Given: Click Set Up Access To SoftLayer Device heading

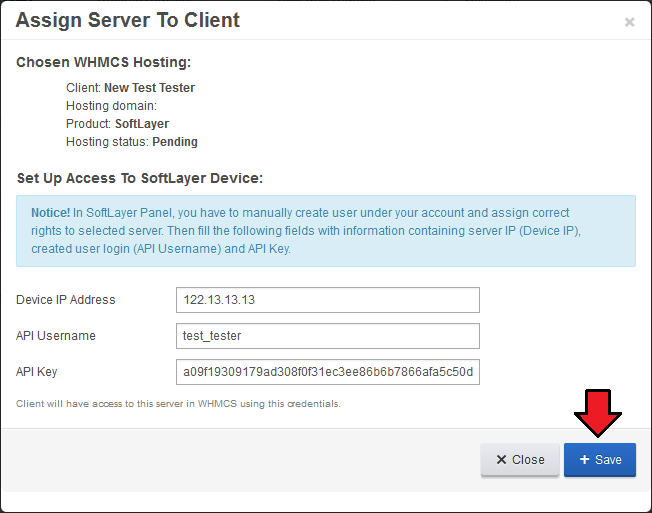Looking at the screenshot, I should click(140, 178).
